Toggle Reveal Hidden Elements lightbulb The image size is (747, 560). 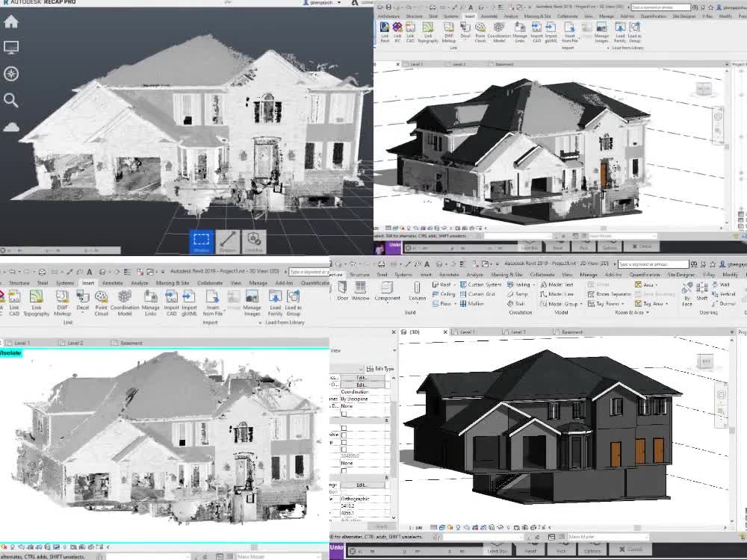[507, 527]
